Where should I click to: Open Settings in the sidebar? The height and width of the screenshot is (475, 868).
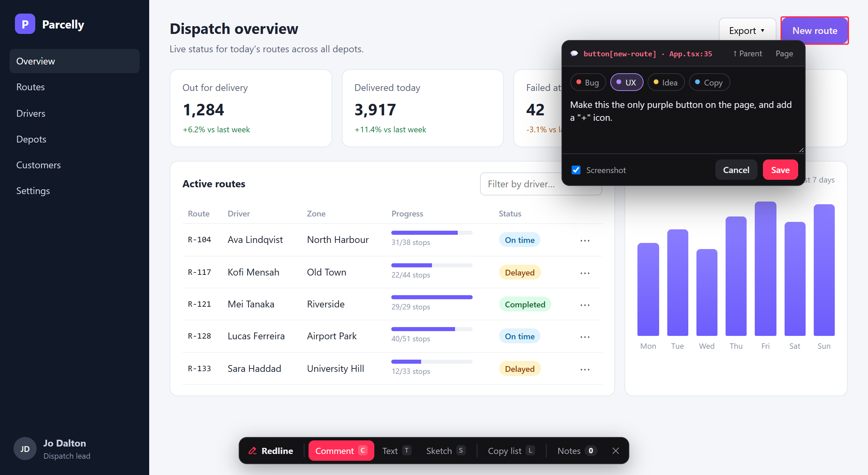click(x=75, y=191)
